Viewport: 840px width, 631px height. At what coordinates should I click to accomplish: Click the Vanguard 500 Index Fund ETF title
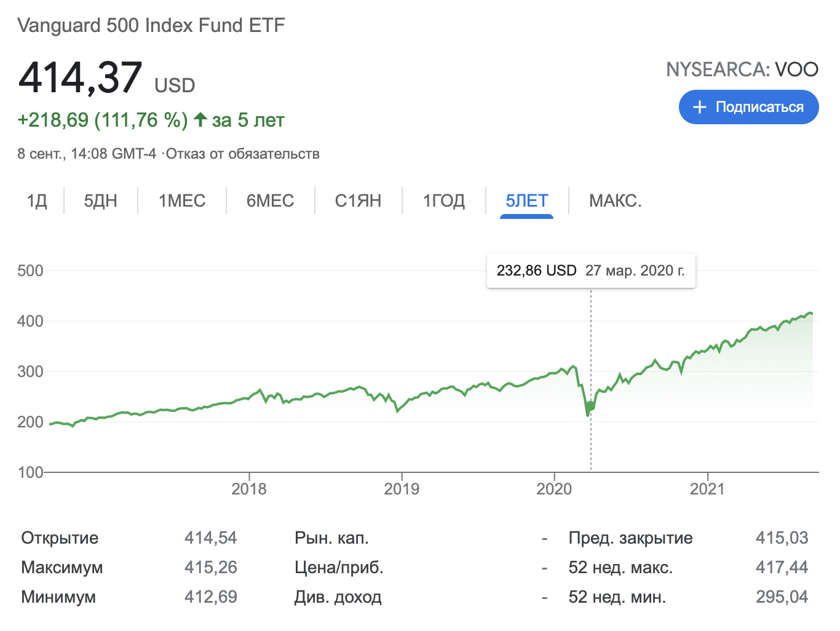point(151,25)
